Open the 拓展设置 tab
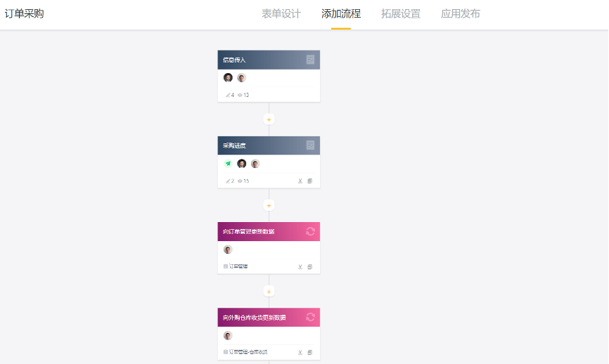Image resolution: width=609 pixels, height=364 pixels. pyautogui.click(x=401, y=14)
